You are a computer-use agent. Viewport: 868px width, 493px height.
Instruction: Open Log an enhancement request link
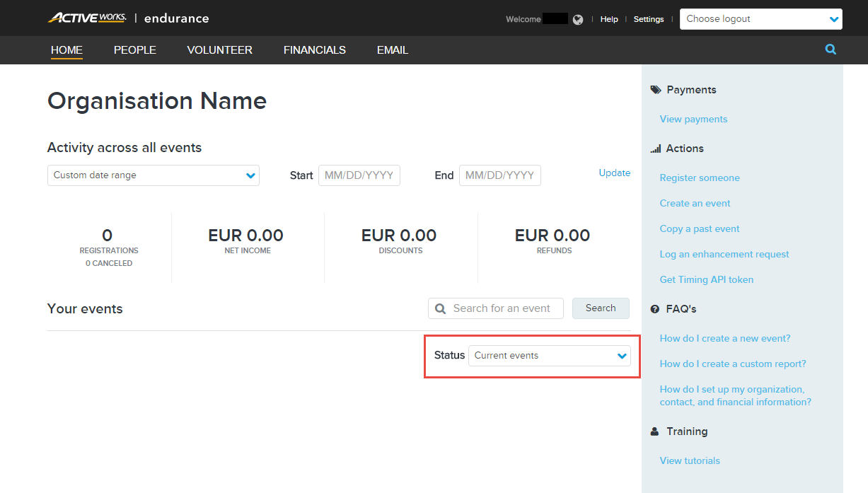(x=724, y=255)
